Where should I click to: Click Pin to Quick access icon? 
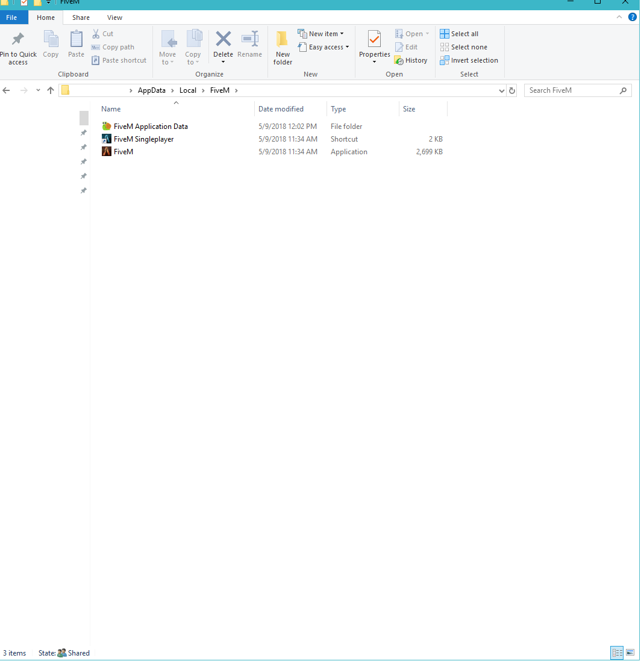click(17, 39)
